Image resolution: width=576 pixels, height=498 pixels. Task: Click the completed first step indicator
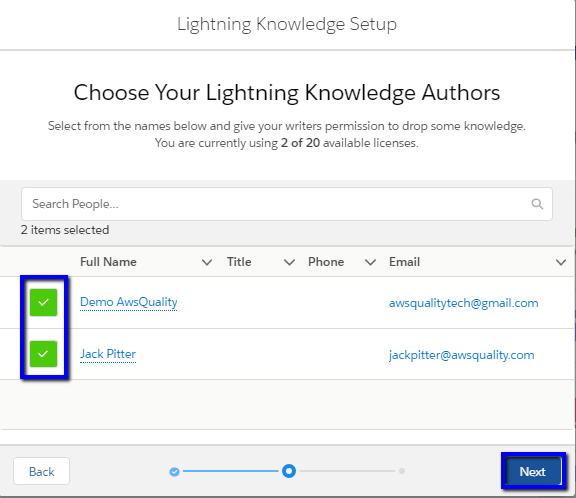pos(174,472)
